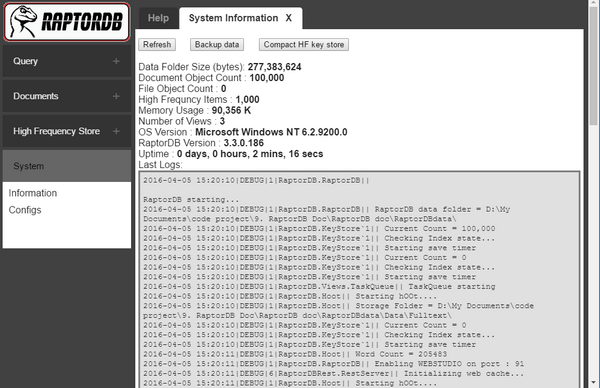Click the 'RaptorDB starting...' log line
Image resolution: width=600 pixels, height=388 pixels.
click(x=191, y=200)
